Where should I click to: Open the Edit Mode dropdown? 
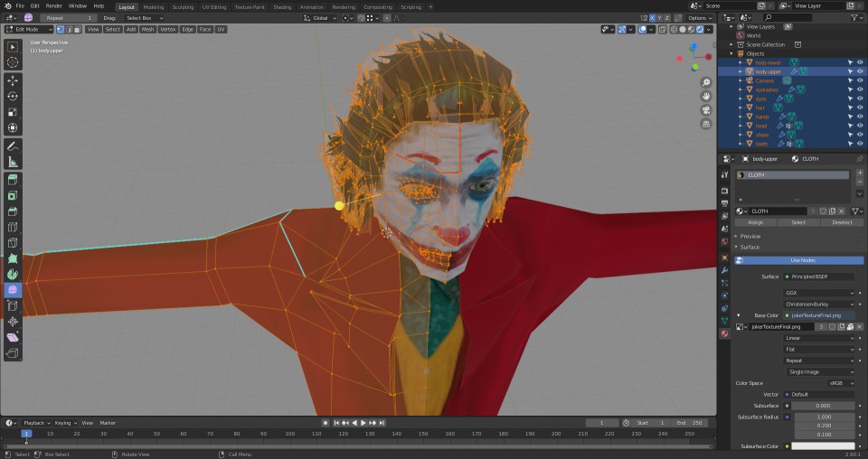(x=29, y=29)
